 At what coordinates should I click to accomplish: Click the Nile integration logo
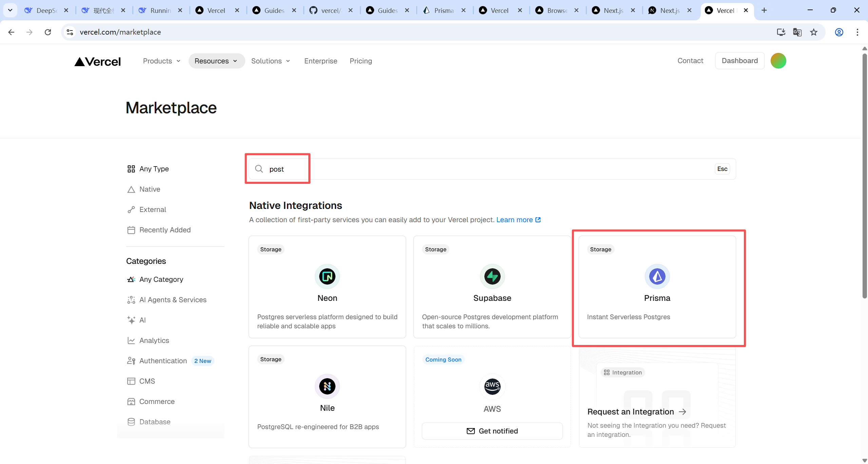tap(327, 386)
